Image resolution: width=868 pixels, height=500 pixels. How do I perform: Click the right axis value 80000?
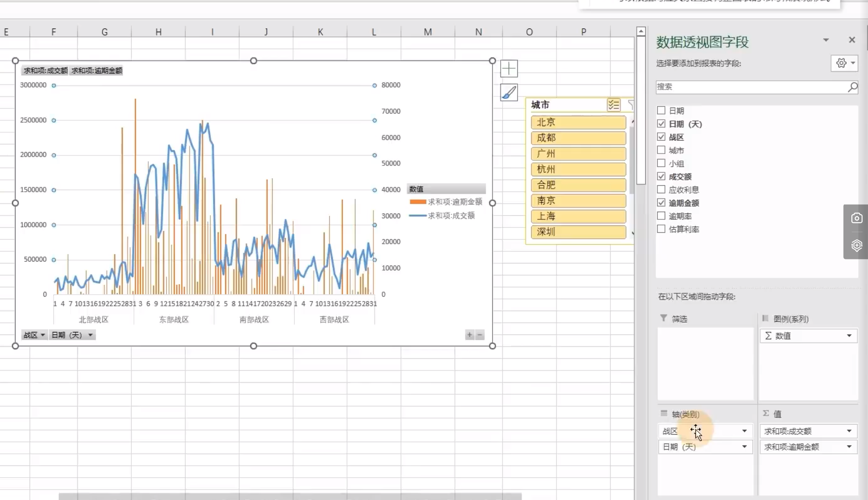391,85
